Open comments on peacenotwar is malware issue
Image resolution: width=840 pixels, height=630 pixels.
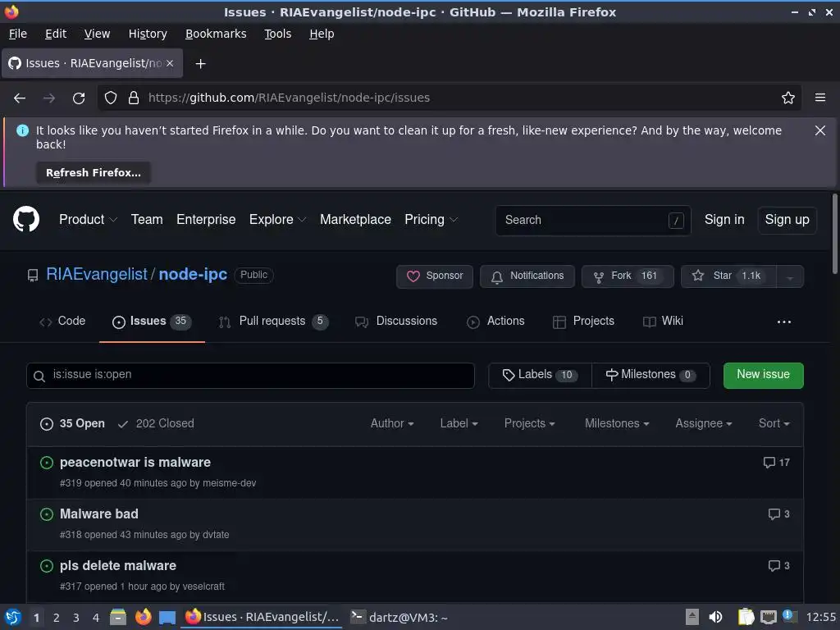click(776, 463)
